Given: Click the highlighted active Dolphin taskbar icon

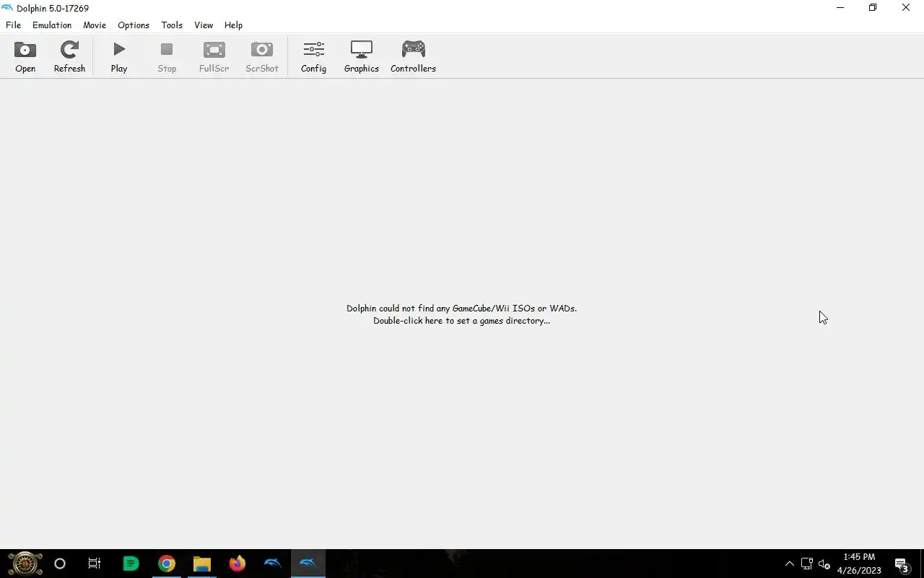Looking at the screenshot, I should click(x=308, y=564).
